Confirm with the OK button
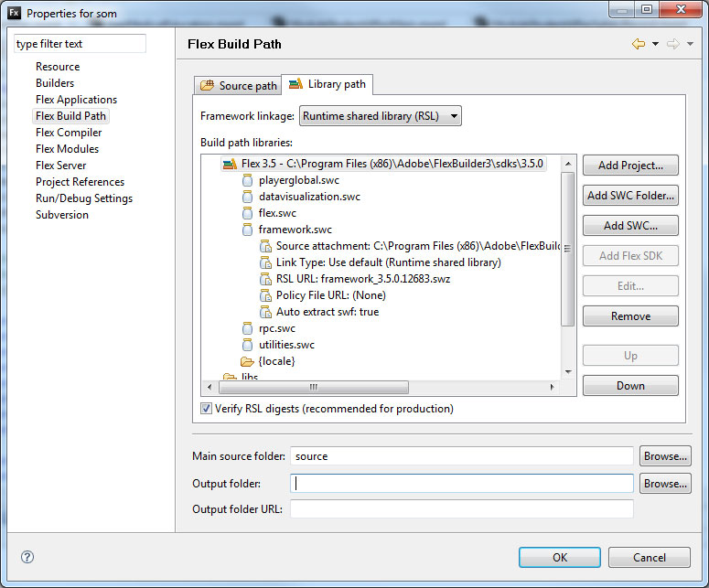The image size is (709, 588). click(x=560, y=557)
